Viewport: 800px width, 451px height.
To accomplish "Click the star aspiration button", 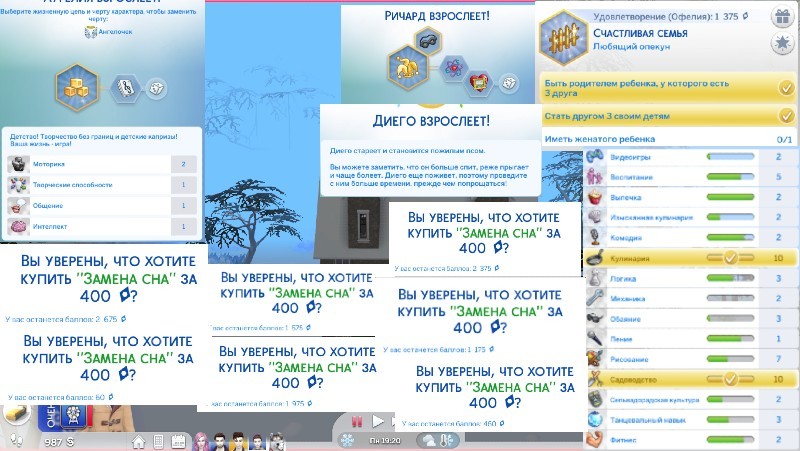I will [x=782, y=43].
